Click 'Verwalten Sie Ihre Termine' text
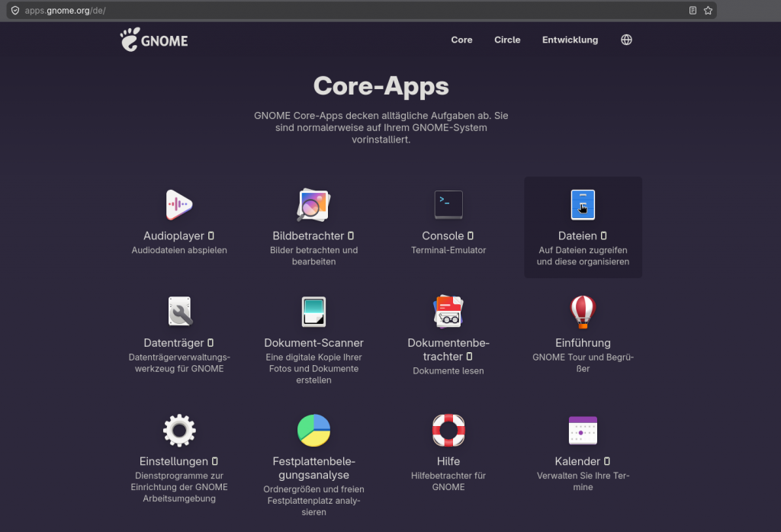The image size is (781, 532). [x=583, y=481]
